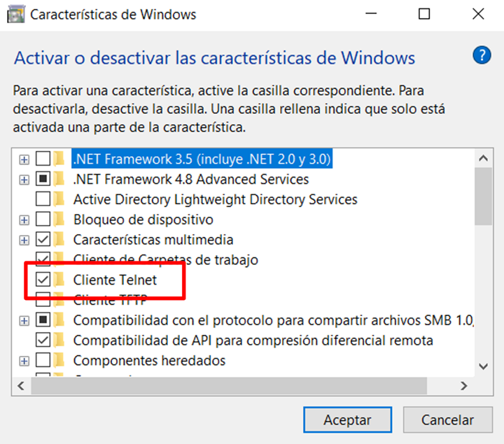Enable the .NET Framework 3.5 checkbox
The image size is (504, 444).
pyautogui.click(x=43, y=159)
